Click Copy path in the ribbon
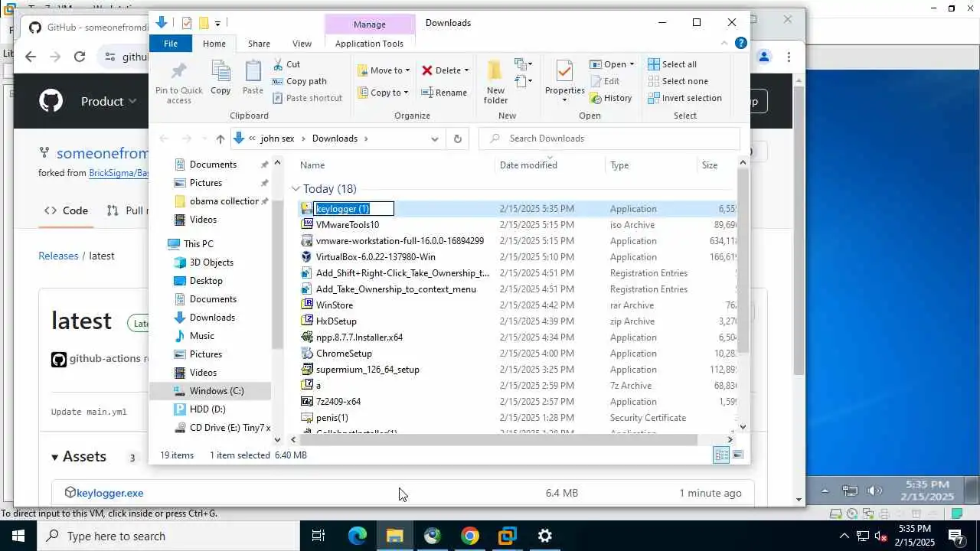 click(299, 81)
